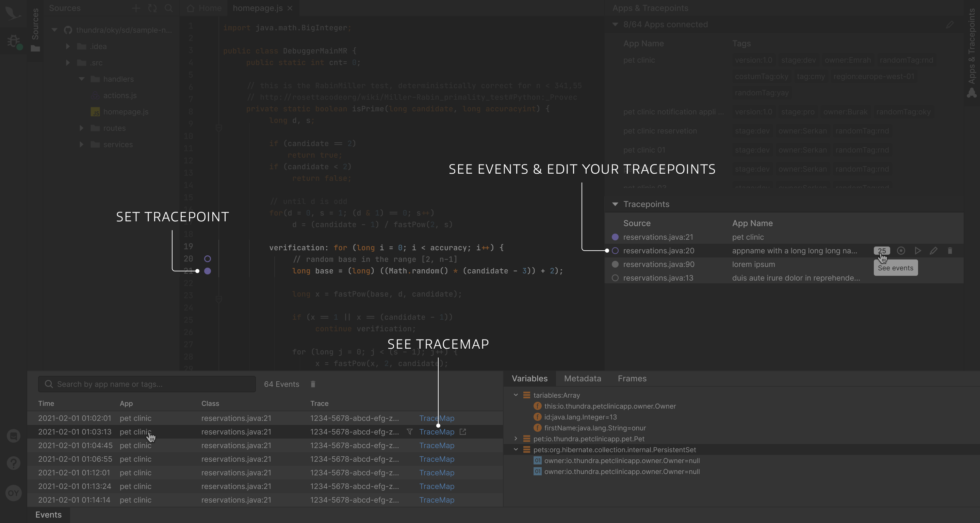Switch to the Metadata tab

582,378
